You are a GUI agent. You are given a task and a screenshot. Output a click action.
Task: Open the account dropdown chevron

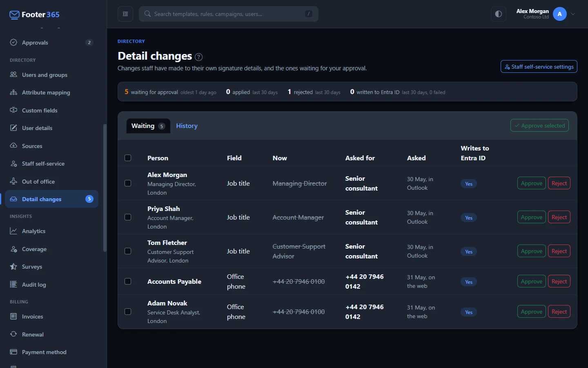[573, 14]
